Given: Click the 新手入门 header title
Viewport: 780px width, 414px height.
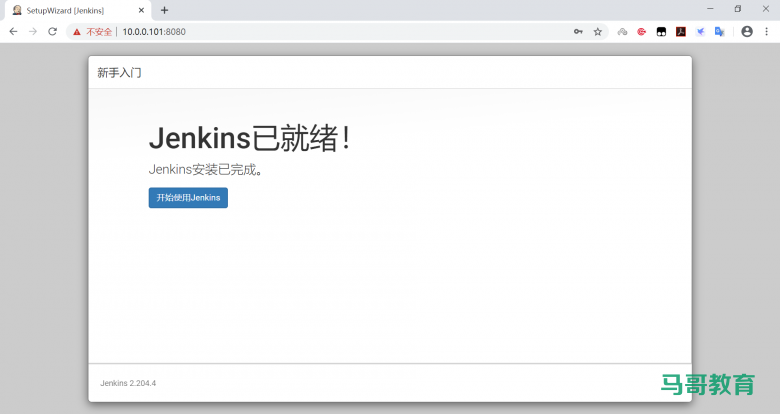Looking at the screenshot, I should [119, 73].
